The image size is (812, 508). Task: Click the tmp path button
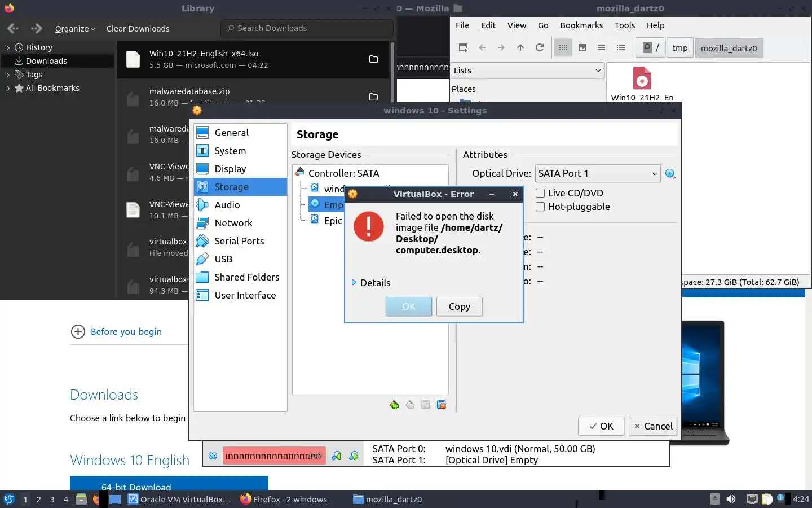coord(680,48)
